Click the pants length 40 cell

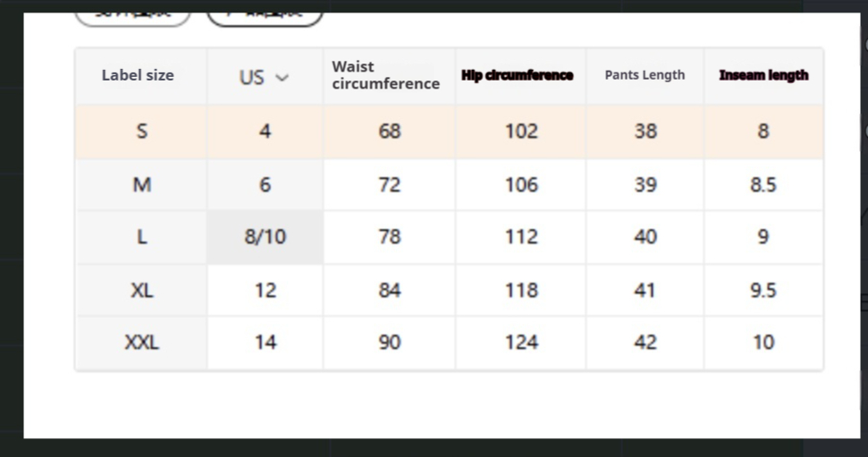click(645, 237)
